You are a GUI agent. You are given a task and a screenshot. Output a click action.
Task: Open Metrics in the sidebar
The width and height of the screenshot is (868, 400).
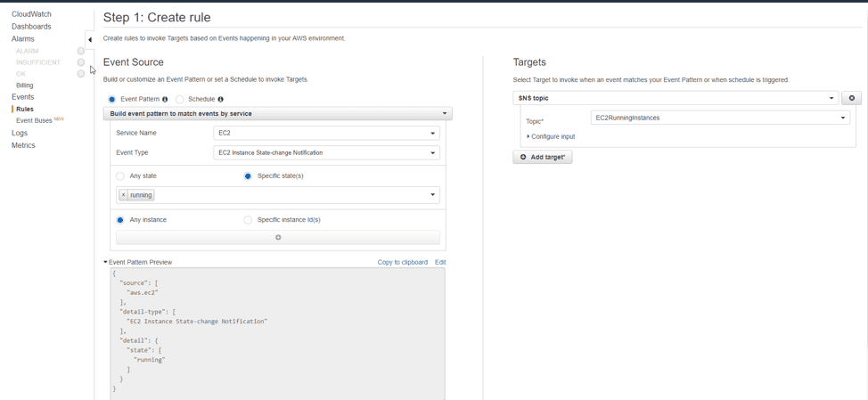(x=23, y=145)
